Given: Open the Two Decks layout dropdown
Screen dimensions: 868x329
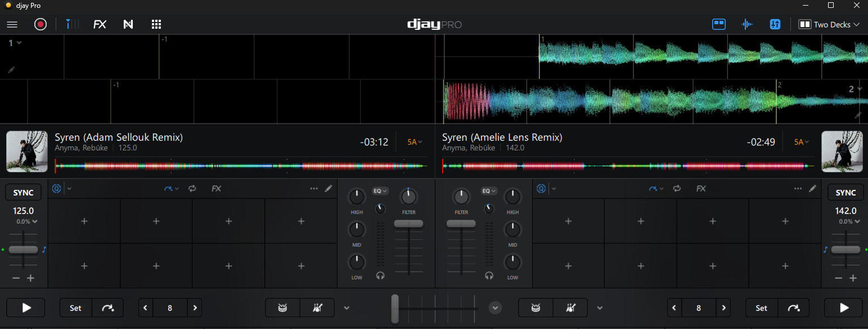Looking at the screenshot, I should coord(829,24).
